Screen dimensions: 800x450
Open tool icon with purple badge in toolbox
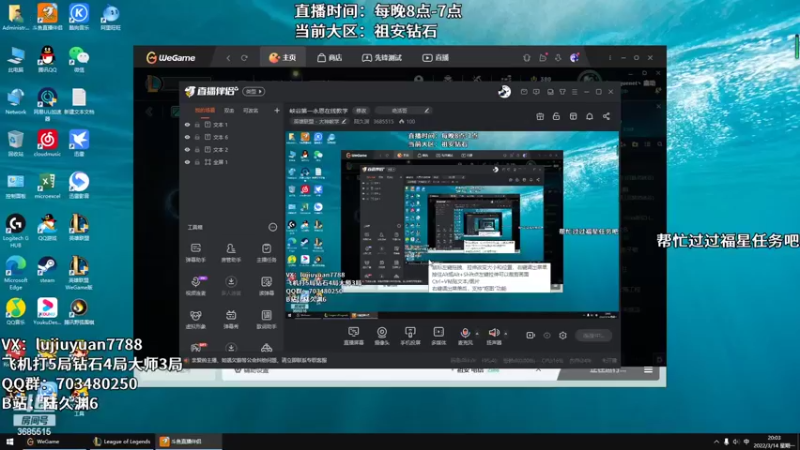[195, 285]
